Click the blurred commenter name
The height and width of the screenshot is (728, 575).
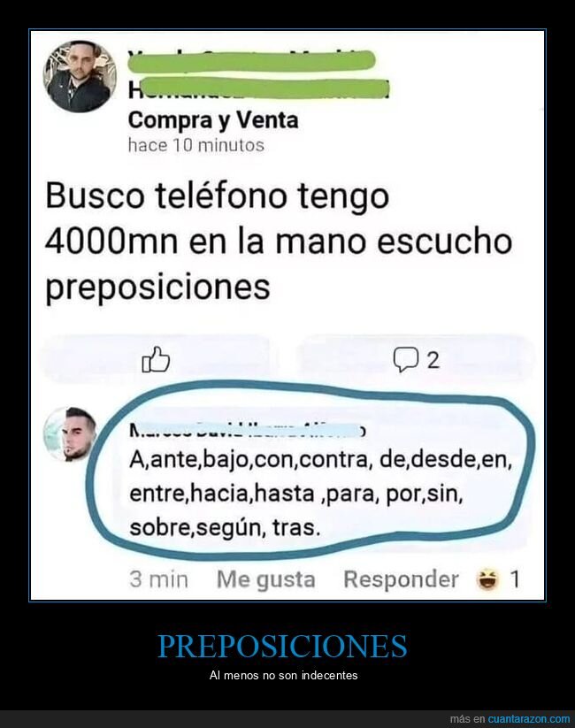click(246, 430)
